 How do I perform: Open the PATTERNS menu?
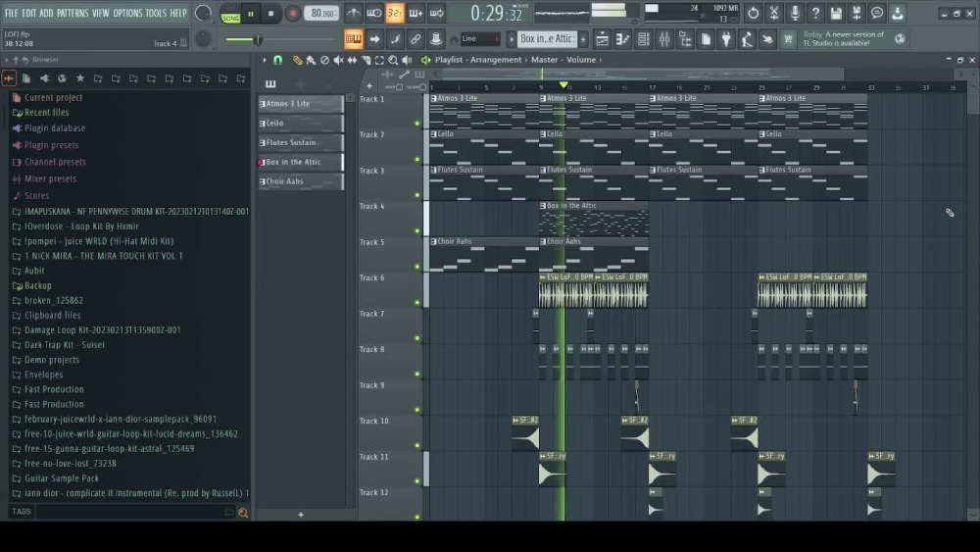tap(73, 13)
